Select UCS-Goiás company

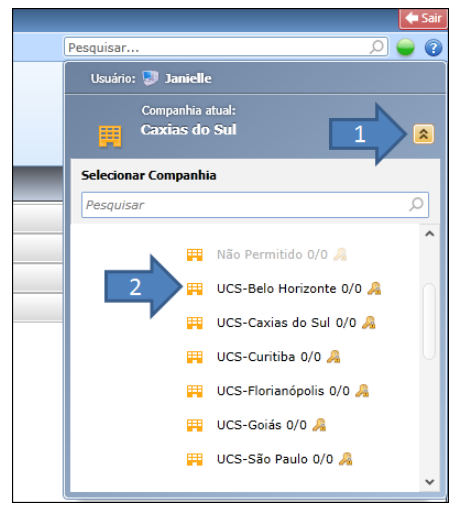point(262,425)
